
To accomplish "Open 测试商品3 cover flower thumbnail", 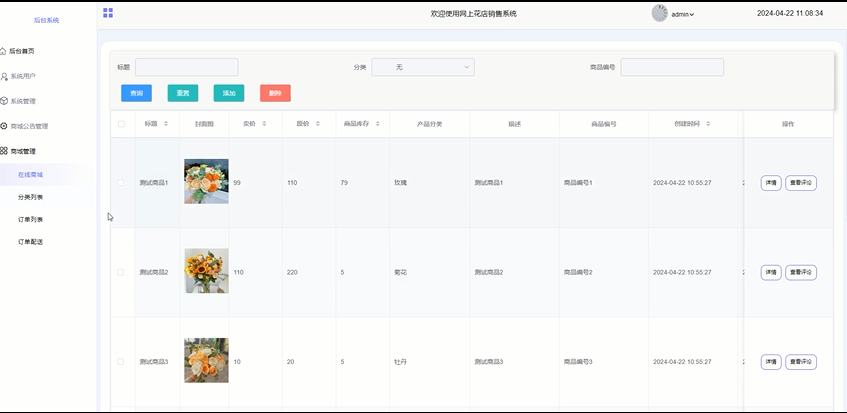I will pyautogui.click(x=206, y=360).
